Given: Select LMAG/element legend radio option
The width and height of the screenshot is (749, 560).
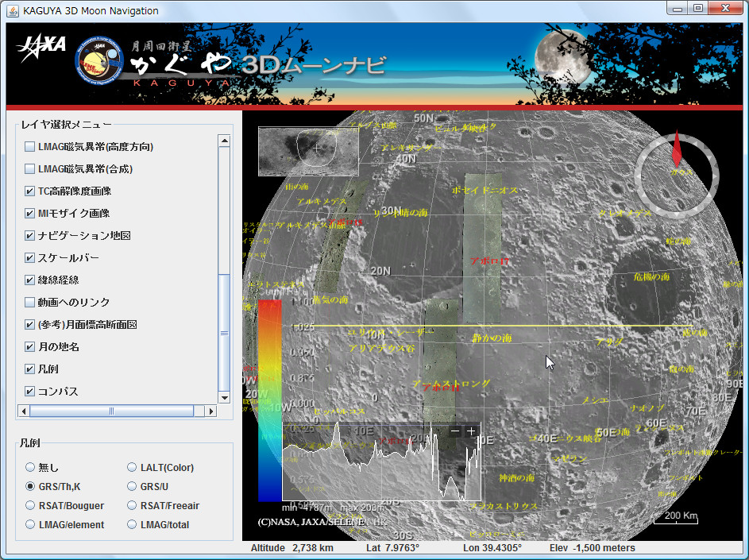Looking at the screenshot, I should (30, 524).
